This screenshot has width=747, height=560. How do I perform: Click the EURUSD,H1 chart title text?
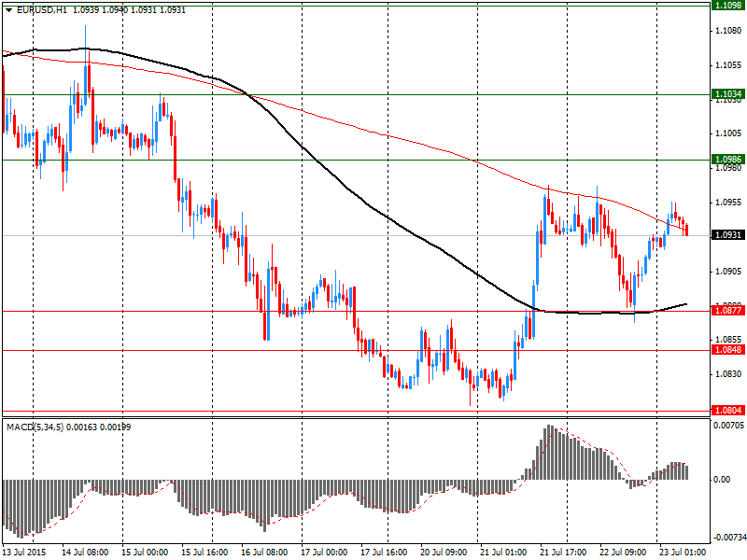[41, 10]
